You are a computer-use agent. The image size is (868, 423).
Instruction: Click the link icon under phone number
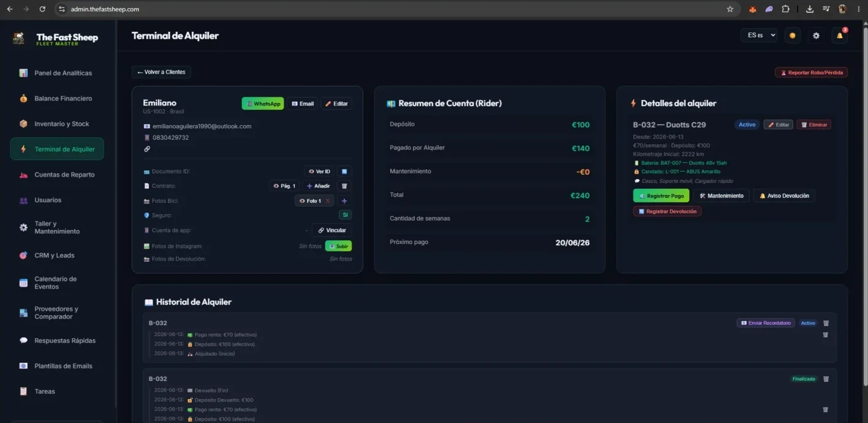point(147,149)
